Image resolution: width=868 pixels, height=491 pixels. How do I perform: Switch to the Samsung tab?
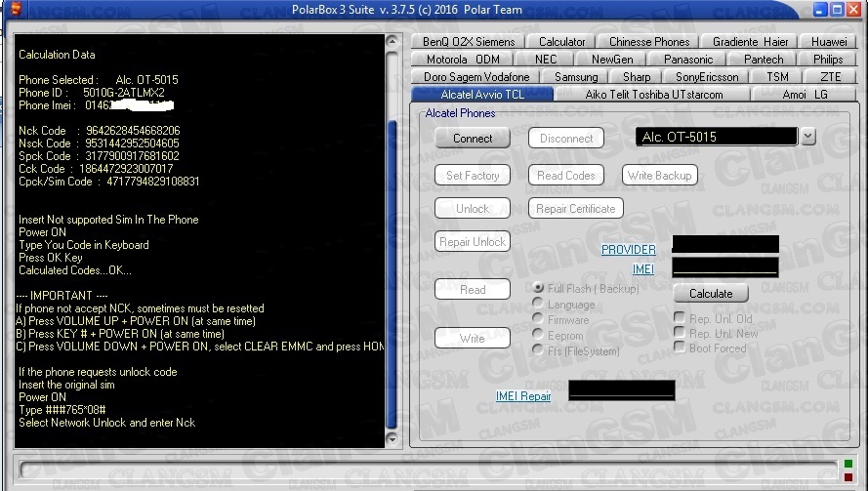pyautogui.click(x=576, y=77)
